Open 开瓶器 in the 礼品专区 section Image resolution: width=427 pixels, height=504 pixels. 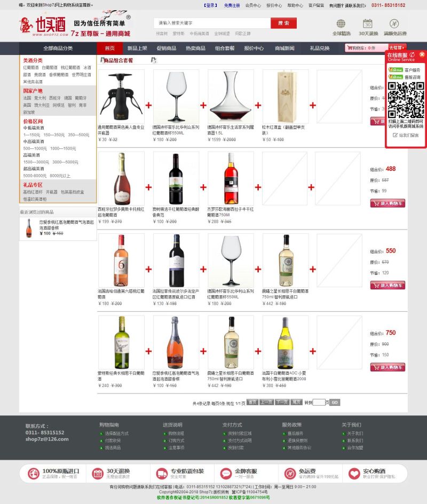[x=51, y=192]
